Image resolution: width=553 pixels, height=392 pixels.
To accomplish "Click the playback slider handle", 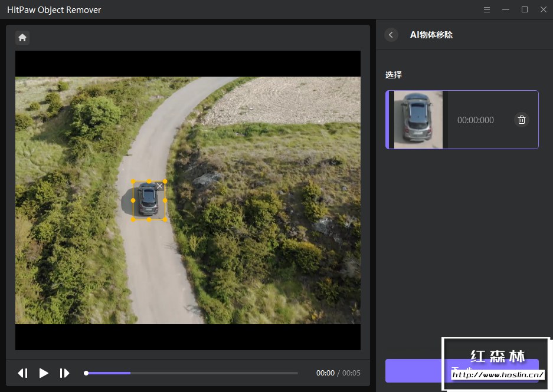I will (86, 373).
